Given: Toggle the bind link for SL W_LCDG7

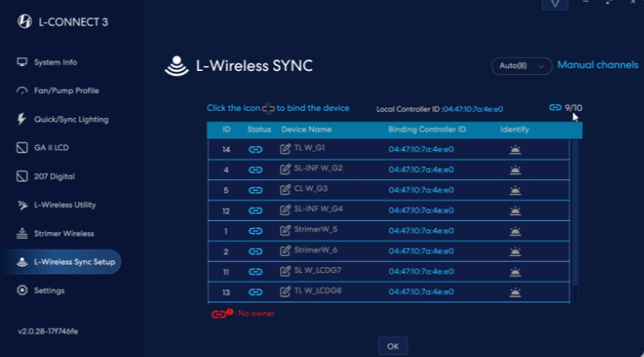Looking at the screenshot, I should tap(256, 272).
